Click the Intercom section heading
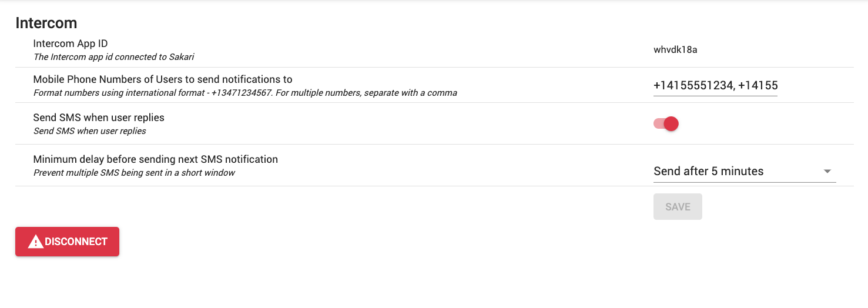This screenshot has width=868, height=308. pyautogui.click(x=46, y=23)
